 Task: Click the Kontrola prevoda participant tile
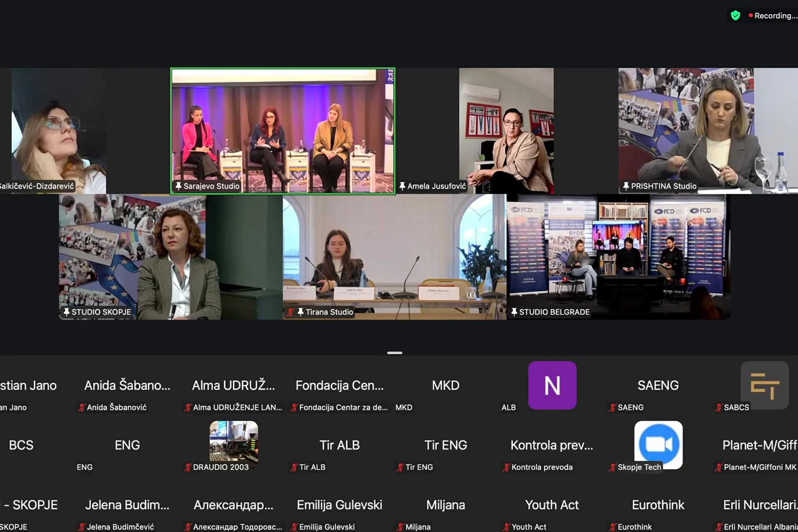(552, 446)
